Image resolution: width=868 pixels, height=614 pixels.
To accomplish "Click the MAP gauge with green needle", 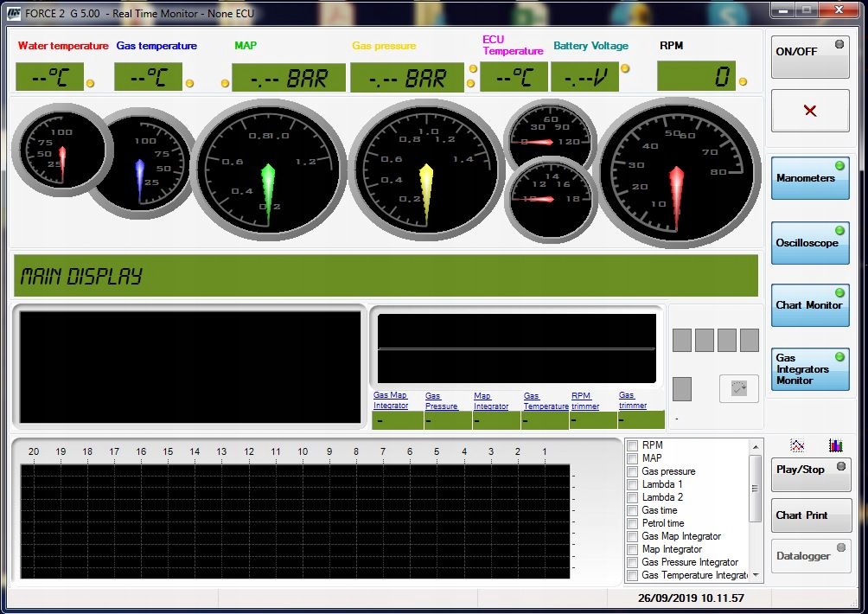I will [268, 170].
